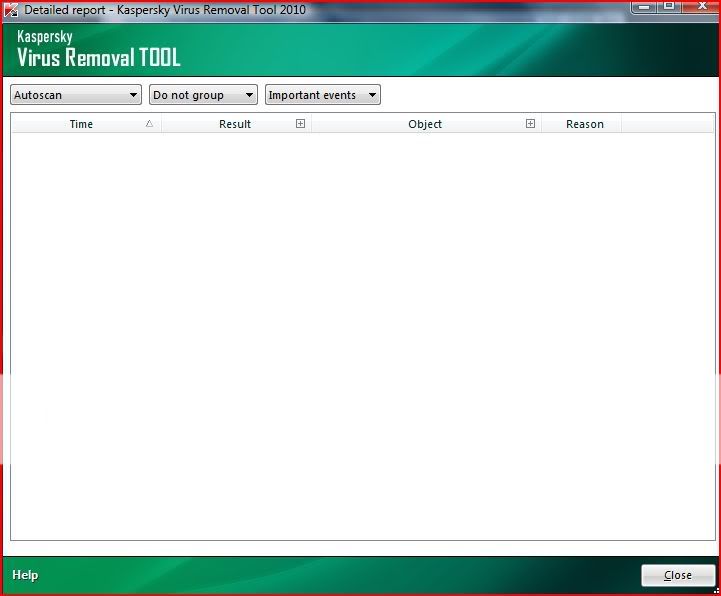Click the Object column header
The width and height of the screenshot is (721, 596).
426,124
